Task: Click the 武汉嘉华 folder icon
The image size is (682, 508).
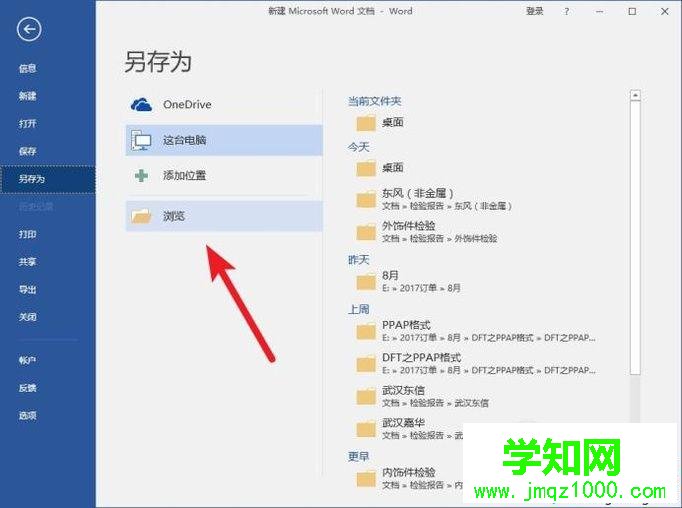Action: click(x=366, y=429)
